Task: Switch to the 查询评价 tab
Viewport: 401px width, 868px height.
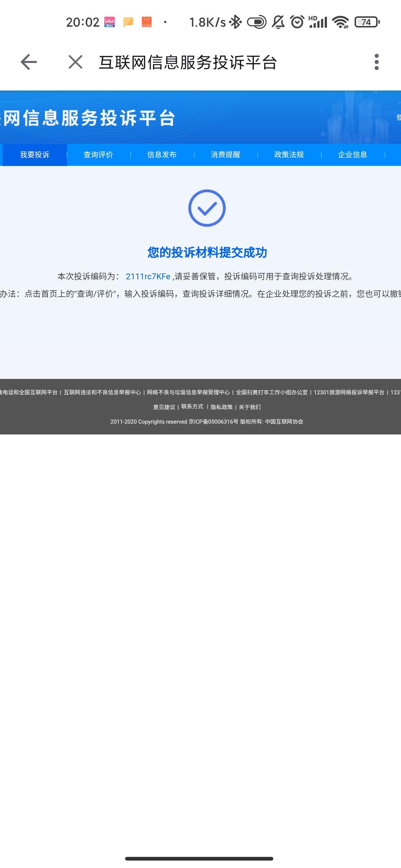Action: [x=98, y=155]
